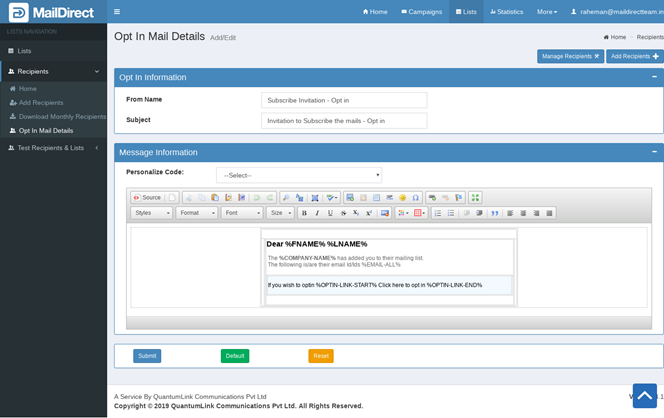
Task: Open the Personalize Code dropdown
Action: [x=298, y=175]
